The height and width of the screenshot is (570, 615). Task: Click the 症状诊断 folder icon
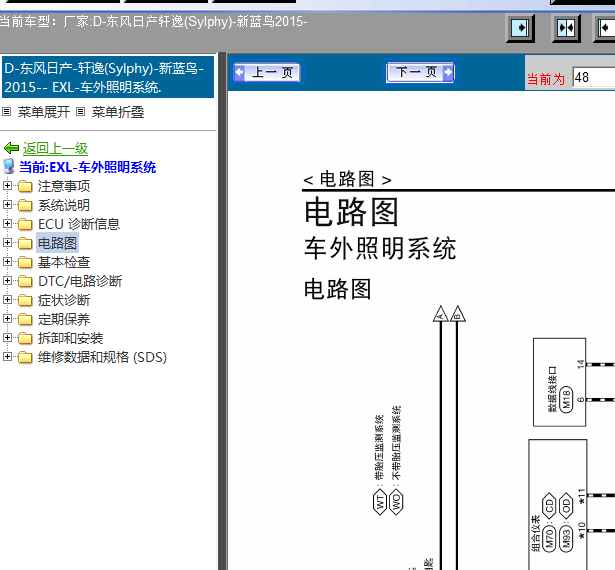(25, 300)
